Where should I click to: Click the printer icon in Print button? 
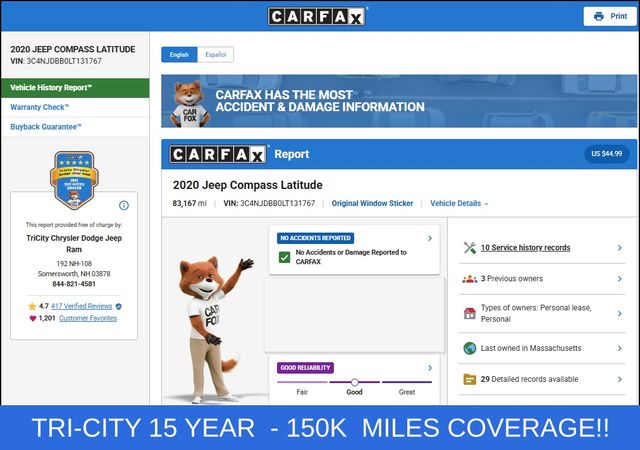pyautogui.click(x=598, y=16)
